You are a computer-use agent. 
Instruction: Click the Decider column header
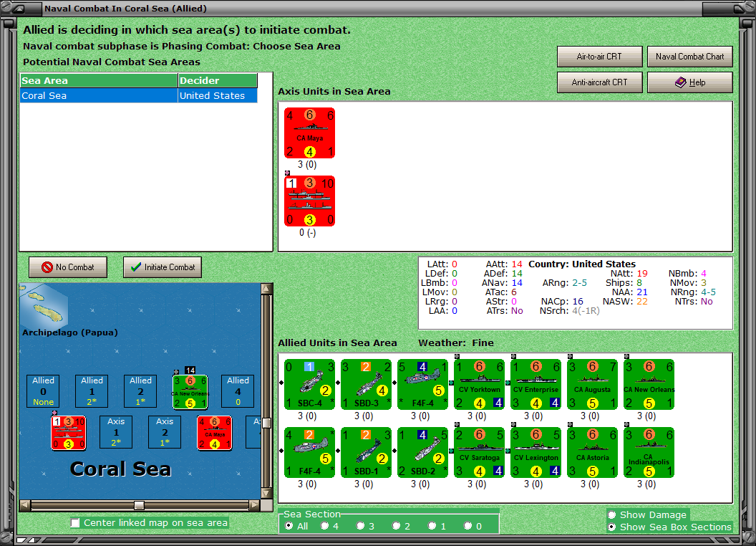coord(218,81)
